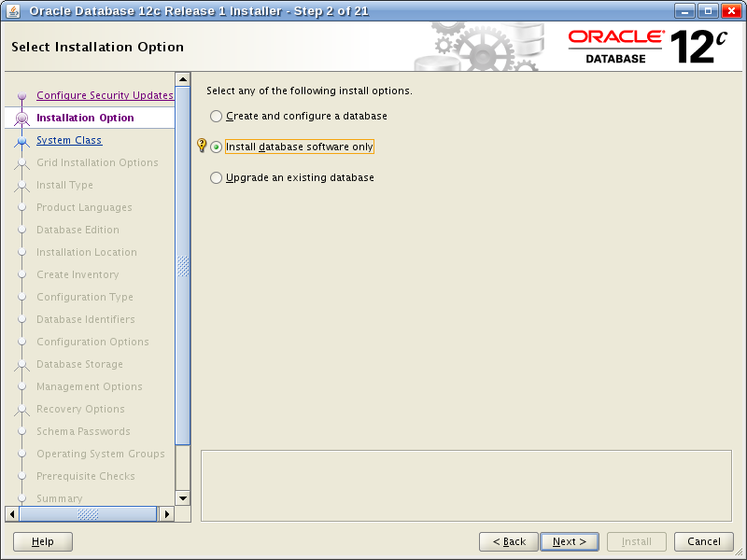Select Install database software only option
747x560 pixels.
[x=217, y=147]
